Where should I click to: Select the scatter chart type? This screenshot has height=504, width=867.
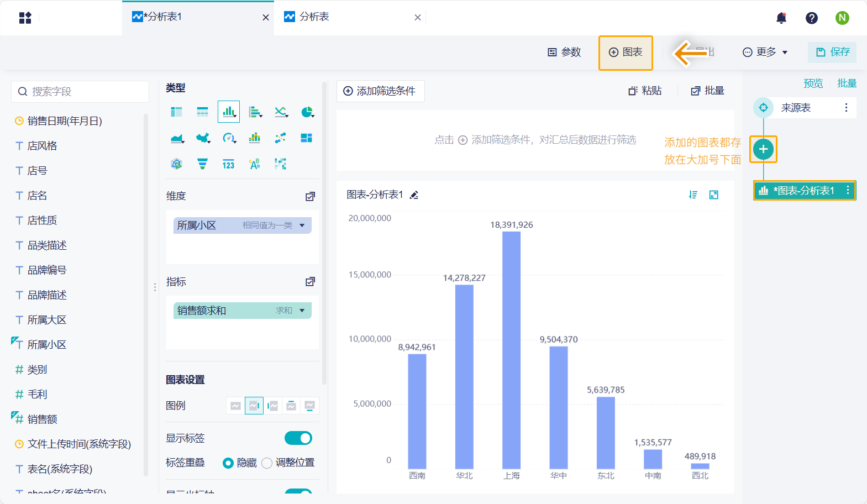click(x=281, y=138)
